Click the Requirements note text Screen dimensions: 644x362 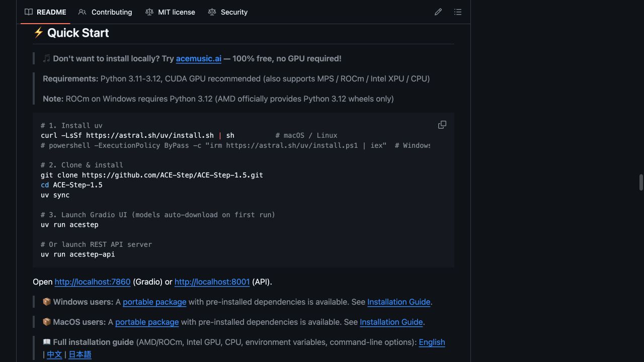click(236, 79)
